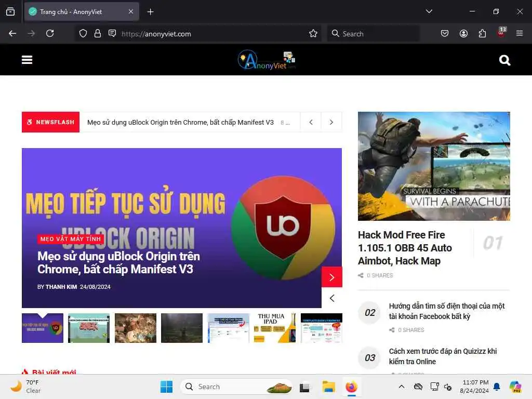Bookmark this page with the star icon
Viewport: 532px width, 399px height.
point(313,33)
